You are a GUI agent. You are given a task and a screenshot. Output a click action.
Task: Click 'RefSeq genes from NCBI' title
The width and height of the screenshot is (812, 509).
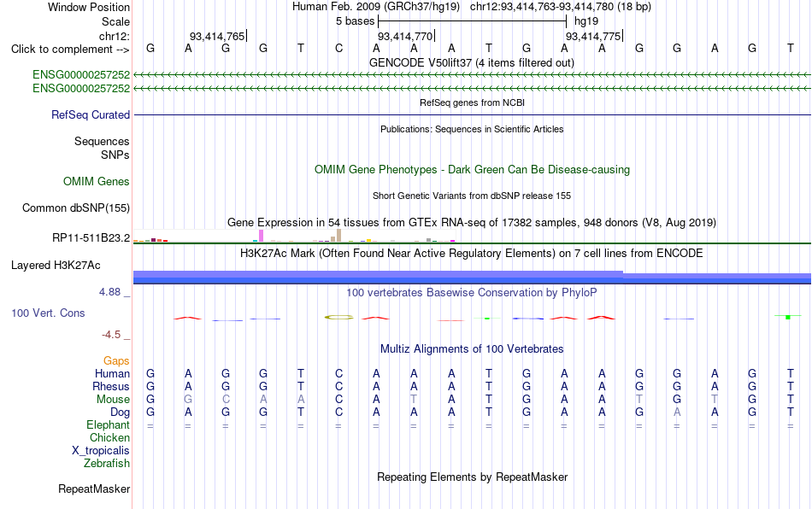pos(473,102)
